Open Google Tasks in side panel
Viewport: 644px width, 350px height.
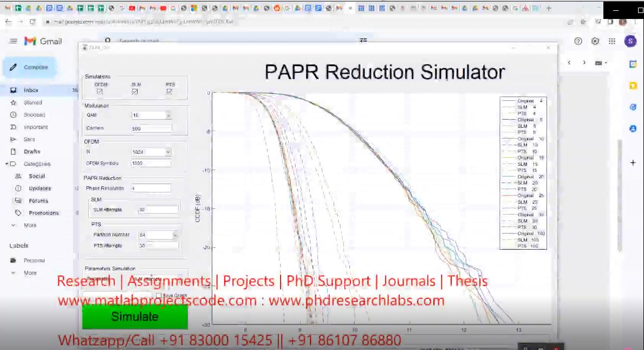coord(633,107)
